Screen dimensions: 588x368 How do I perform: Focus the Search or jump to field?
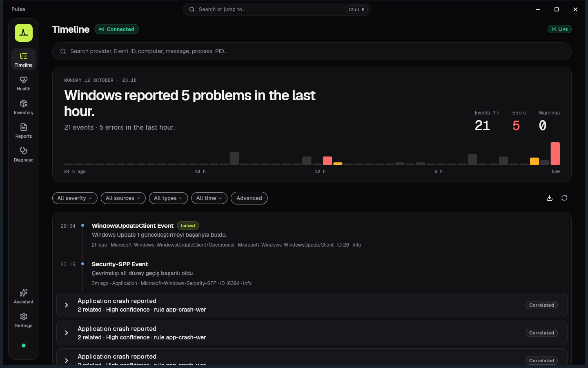click(x=276, y=9)
